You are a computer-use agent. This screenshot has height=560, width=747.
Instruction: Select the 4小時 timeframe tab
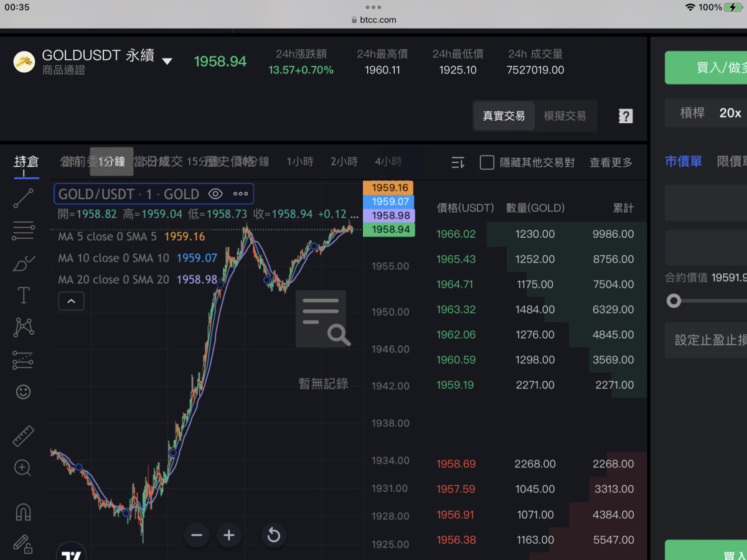tap(388, 162)
